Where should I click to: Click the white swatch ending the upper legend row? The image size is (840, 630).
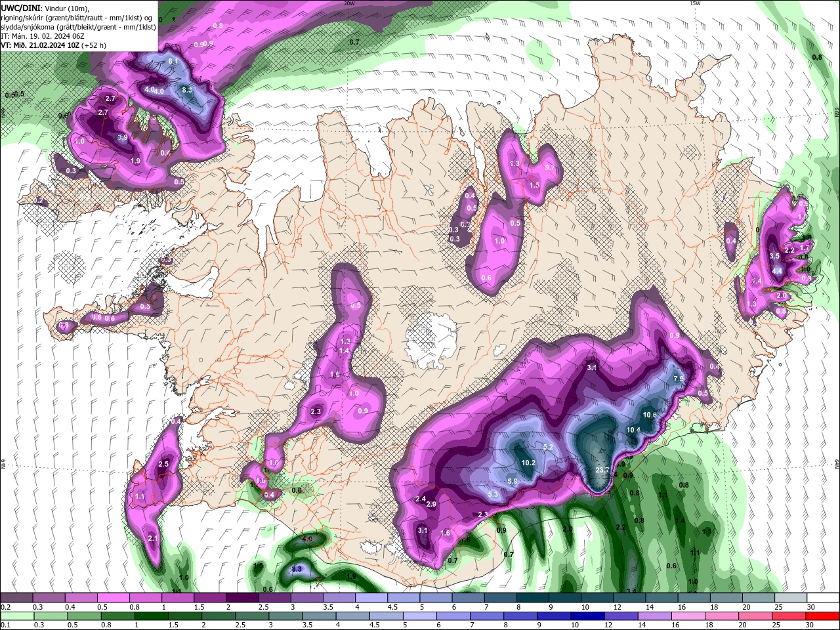(823, 598)
